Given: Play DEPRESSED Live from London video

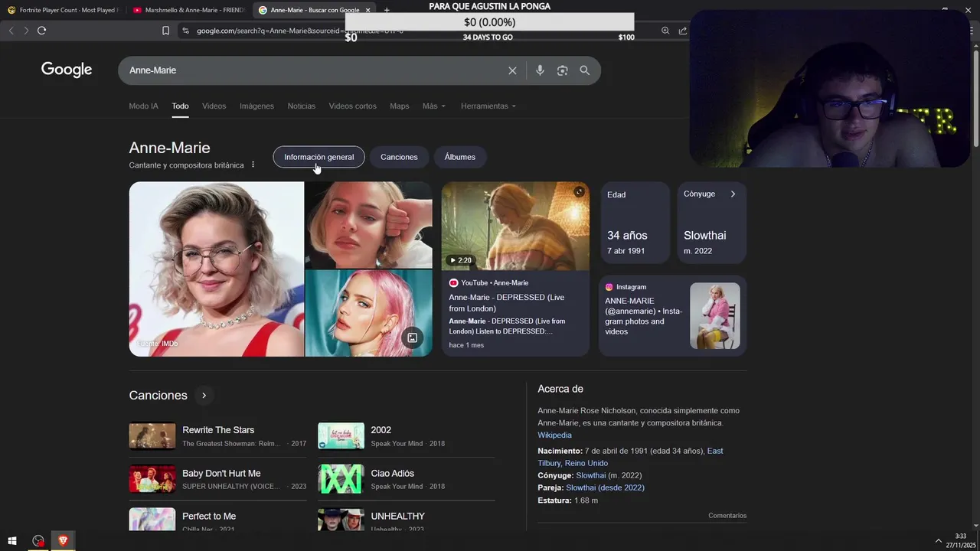Looking at the screenshot, I should [x=515, y=226].
